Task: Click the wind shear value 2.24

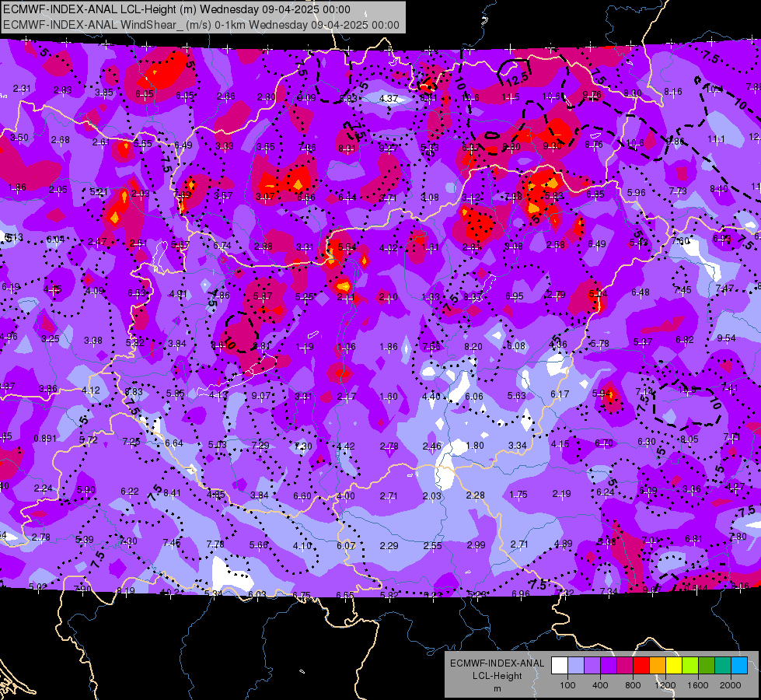Action: (x=44, y=488)
